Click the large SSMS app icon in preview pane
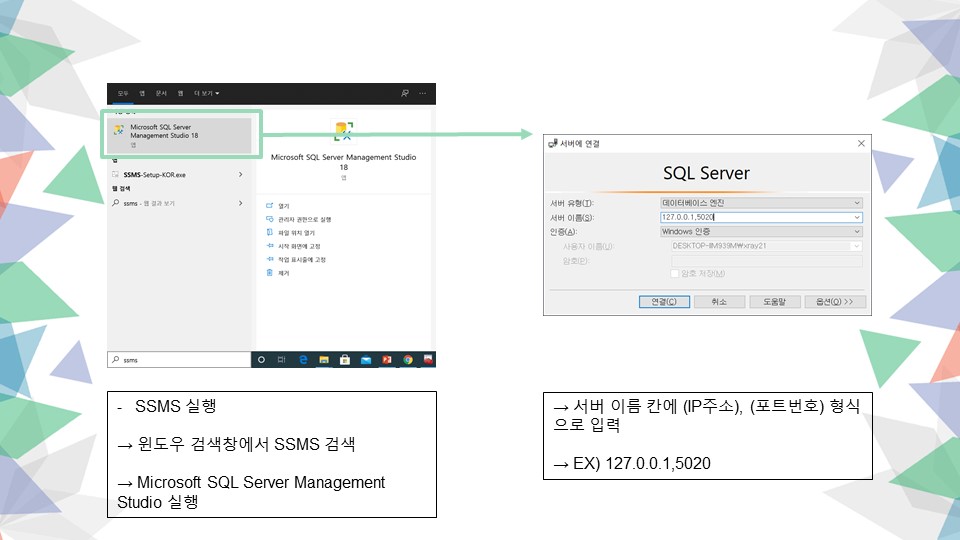Image resolution: width=960 pixels, height=540 pixels. (x=343, y=131)
